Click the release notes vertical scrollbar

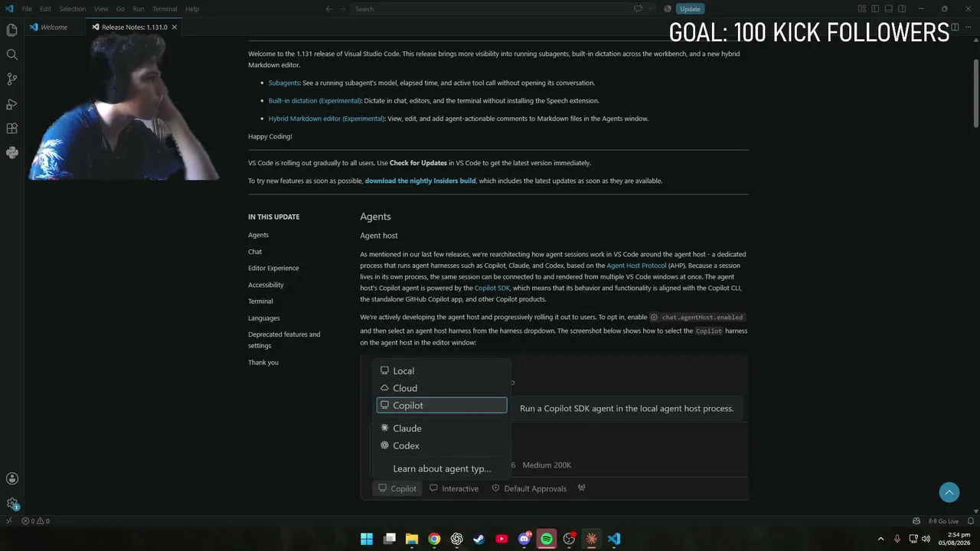pyautogui.click(x=976, y=92)
